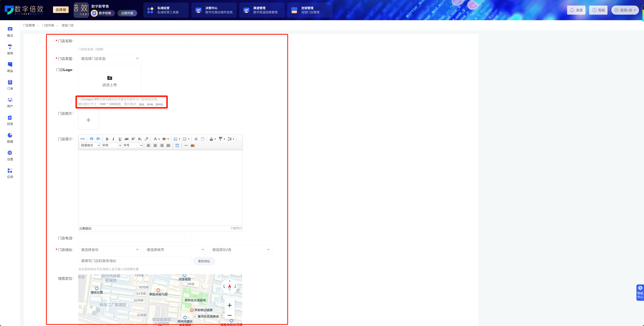Go to 门店管理 in breadcrumb
Viewport: 644px width, 326px height.
pyautogui.click(x=29, y=25)
